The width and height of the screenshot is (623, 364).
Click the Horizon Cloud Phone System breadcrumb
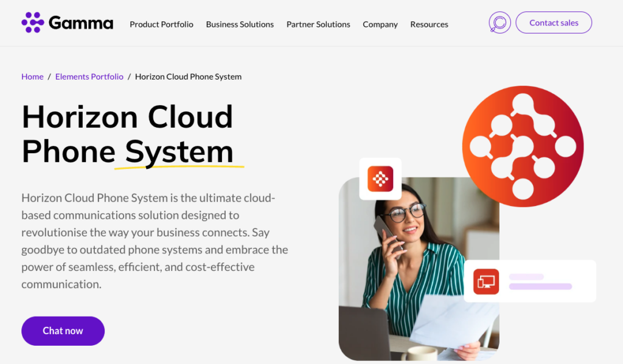click(x=188, y=77)
